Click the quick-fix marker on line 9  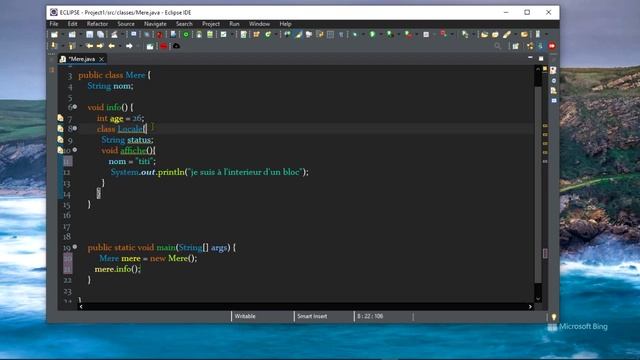[x=60, y=139]
